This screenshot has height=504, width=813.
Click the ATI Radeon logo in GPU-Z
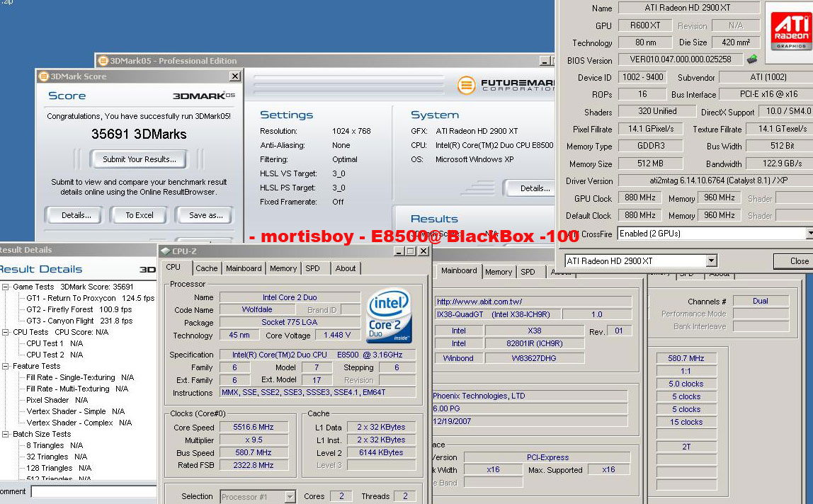point(791,30)
